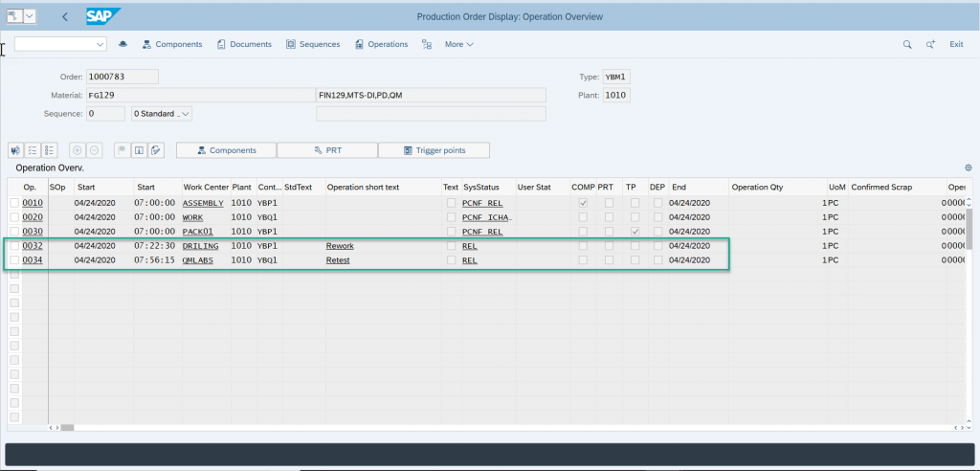Click the Exit button
This screenshot has width=980, height=471.
click(x=956, y=44)
